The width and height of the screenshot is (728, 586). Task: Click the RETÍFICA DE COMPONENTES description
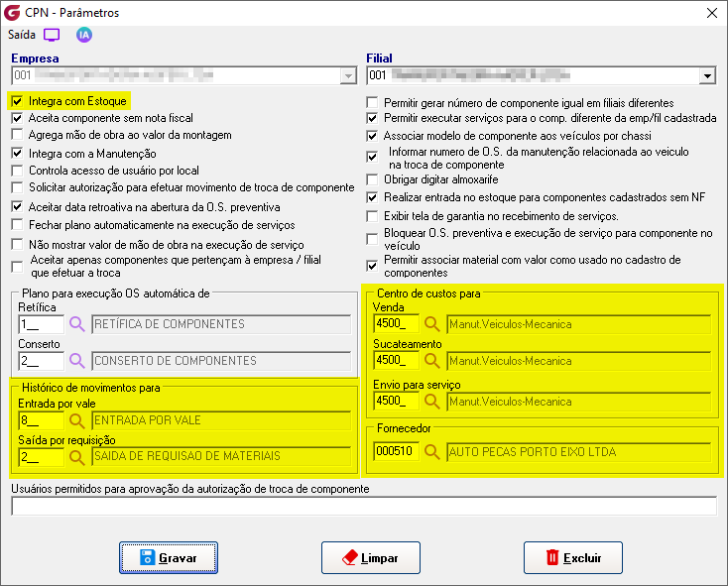click(221, 324)
